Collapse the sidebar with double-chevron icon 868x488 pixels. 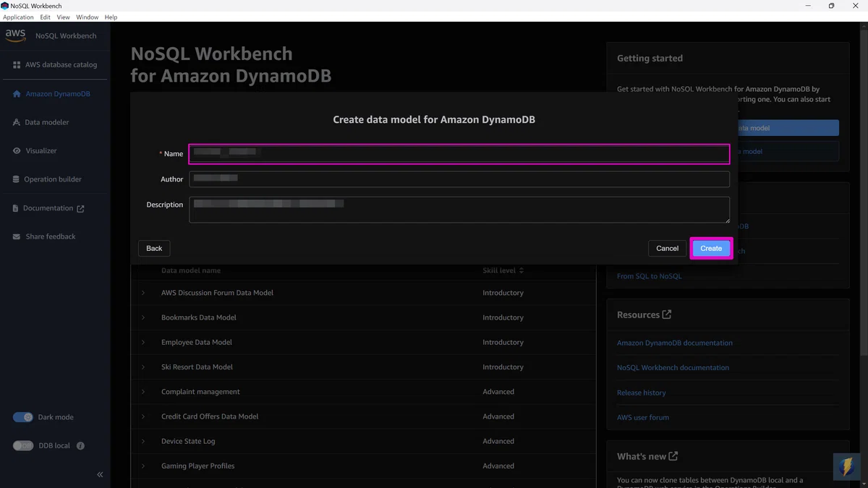click(x=100, y=475)
